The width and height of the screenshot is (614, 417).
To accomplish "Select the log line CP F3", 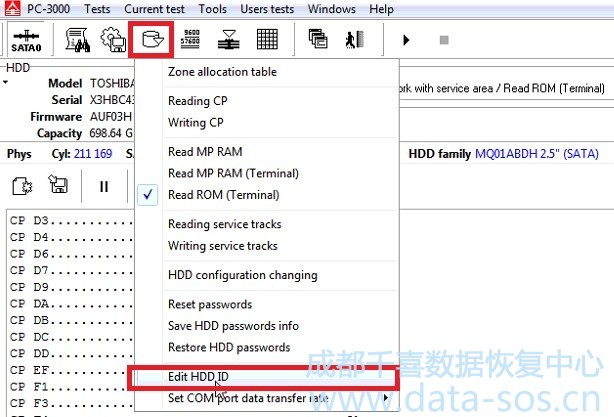I will pyautogui.click(x=72, y=403).
